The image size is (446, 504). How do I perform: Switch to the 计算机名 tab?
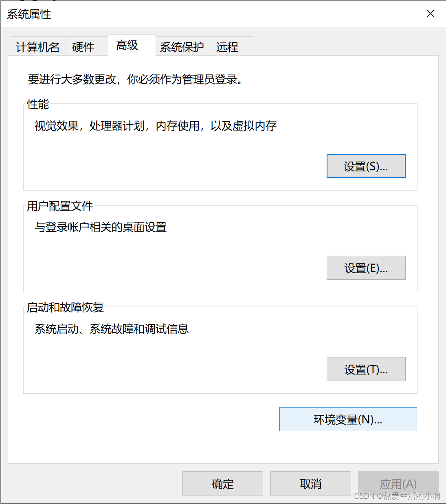tap(37, 47)
